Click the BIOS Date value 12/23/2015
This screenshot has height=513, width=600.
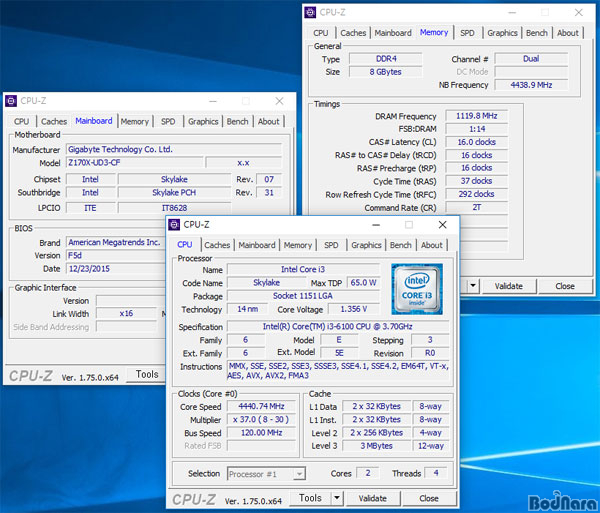[x=116, y=269]
